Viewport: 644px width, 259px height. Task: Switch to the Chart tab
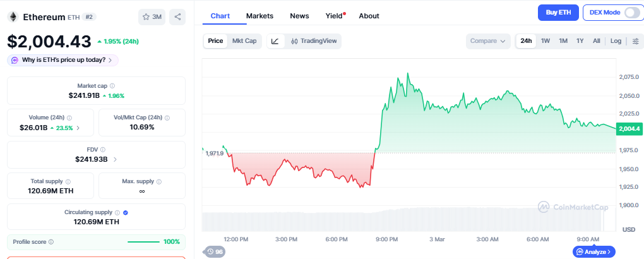pyautogui.click(x=220, y=16)
